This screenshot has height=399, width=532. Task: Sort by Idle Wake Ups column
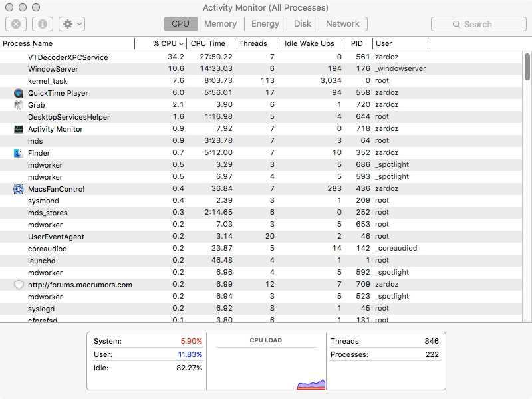(311, 43)
